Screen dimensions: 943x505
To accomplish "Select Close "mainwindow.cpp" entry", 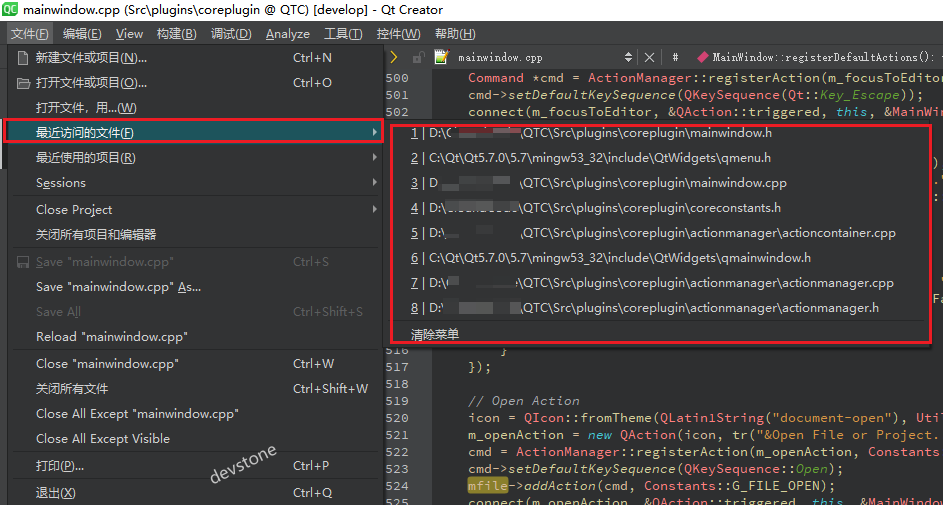I will tap(195, 364).
